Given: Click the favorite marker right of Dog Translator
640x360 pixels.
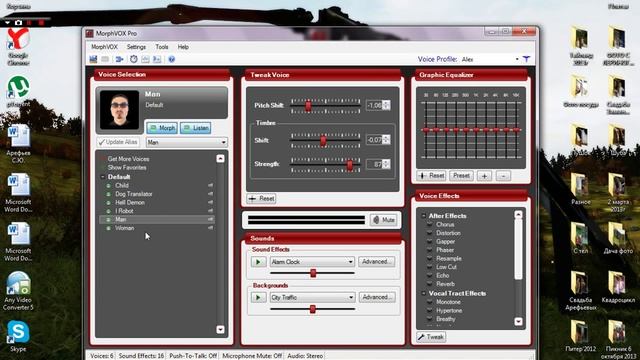Looking at the screenshot, I should click(211, 194).
